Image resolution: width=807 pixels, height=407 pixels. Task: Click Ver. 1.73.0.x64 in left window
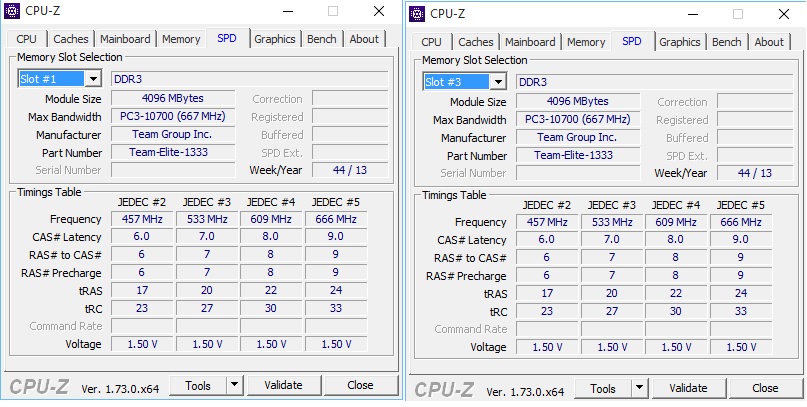[120, 389]
